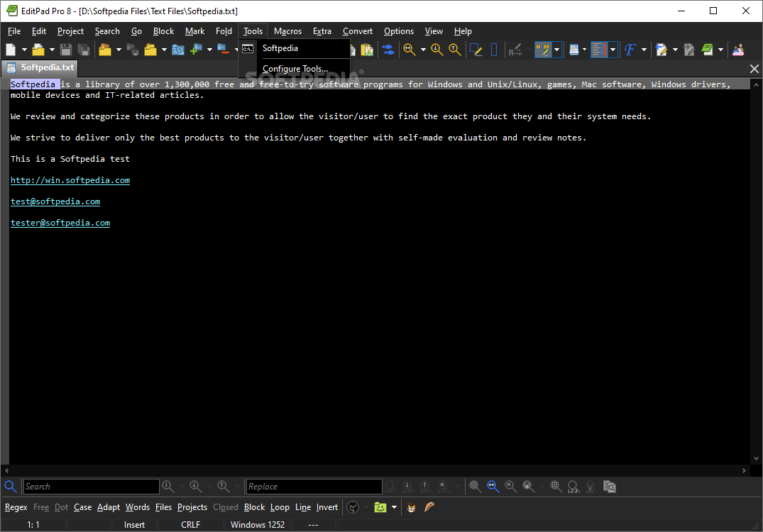The width and height of the screenshot is (763, 532).
Task: Open the dropdown beside the smiley favorites folder
Action: pos(394,507)
